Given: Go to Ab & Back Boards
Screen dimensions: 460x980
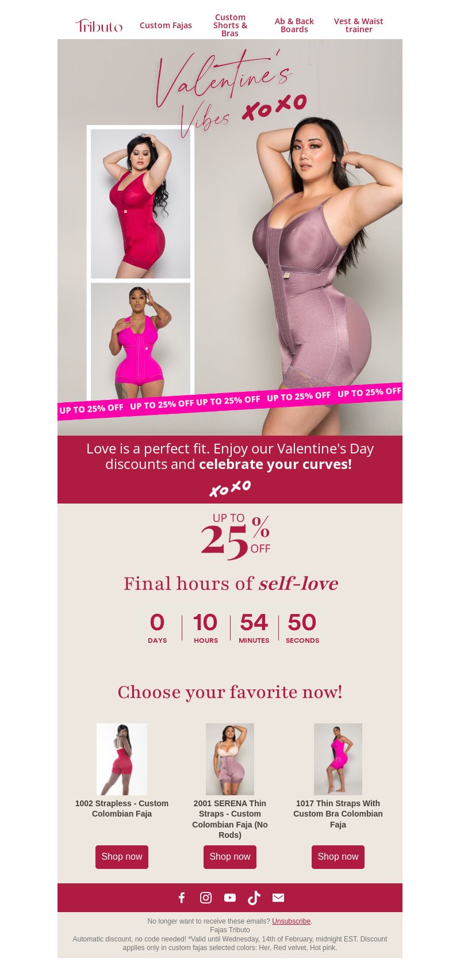Looking at the screenshot, I should (294, 25).
